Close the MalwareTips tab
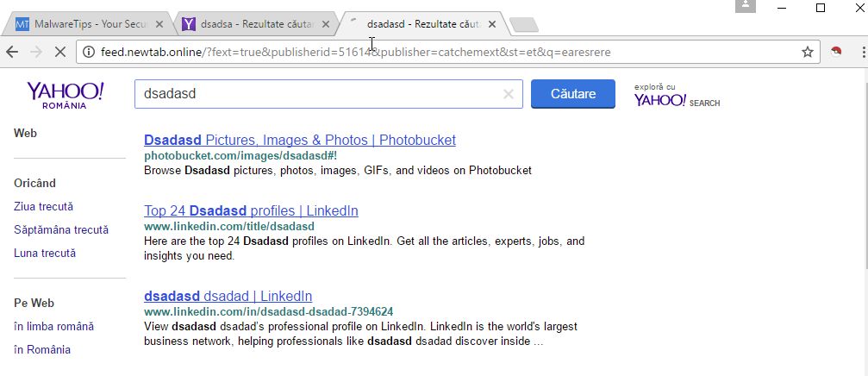The width and height of the screenshot is (868, 376). [159, 24]
